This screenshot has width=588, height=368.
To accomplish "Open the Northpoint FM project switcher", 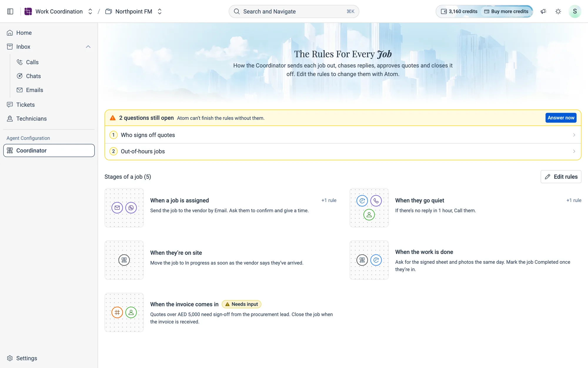I will point(160,11).
